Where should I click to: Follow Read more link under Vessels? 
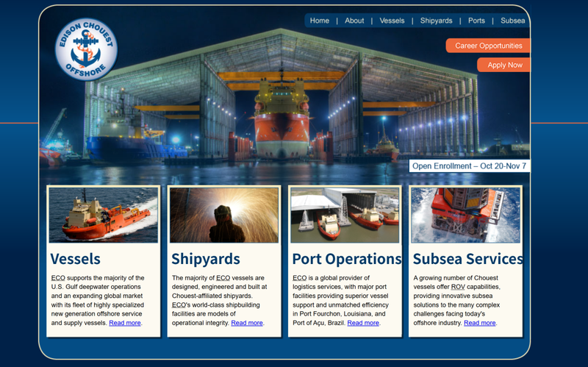coord(125,323)
